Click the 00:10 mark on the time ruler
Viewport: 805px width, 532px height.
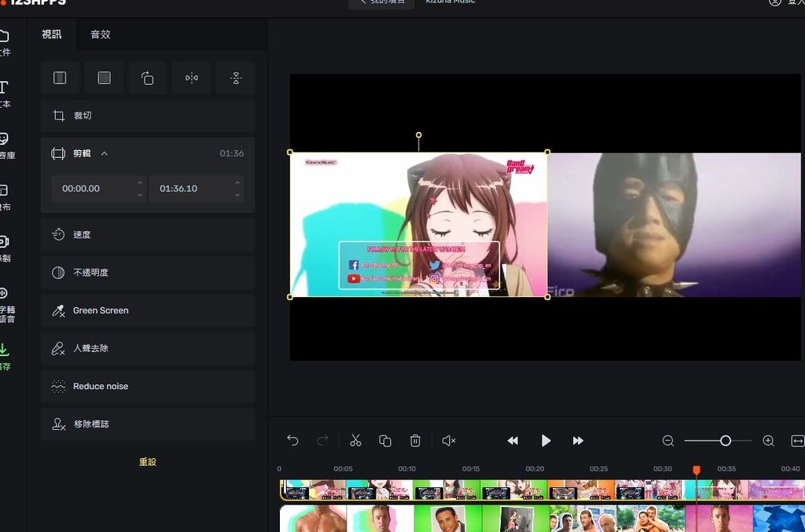[x=406, y=469]
